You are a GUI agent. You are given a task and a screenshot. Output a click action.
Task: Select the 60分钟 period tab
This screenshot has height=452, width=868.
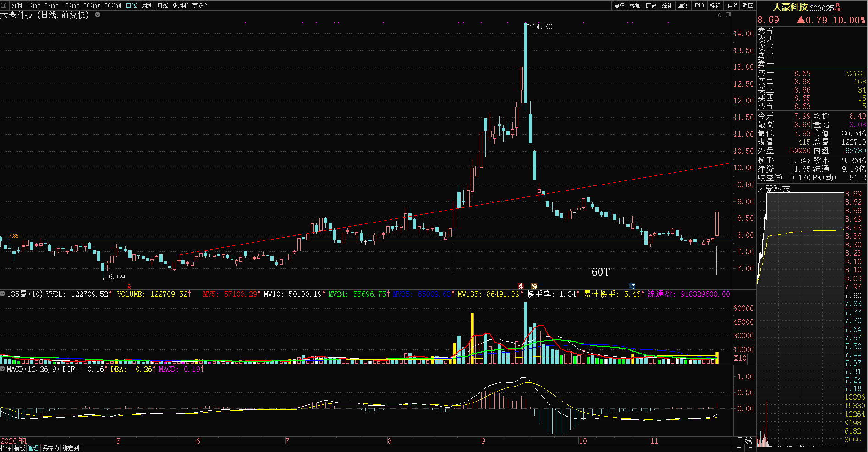[113, 5]
